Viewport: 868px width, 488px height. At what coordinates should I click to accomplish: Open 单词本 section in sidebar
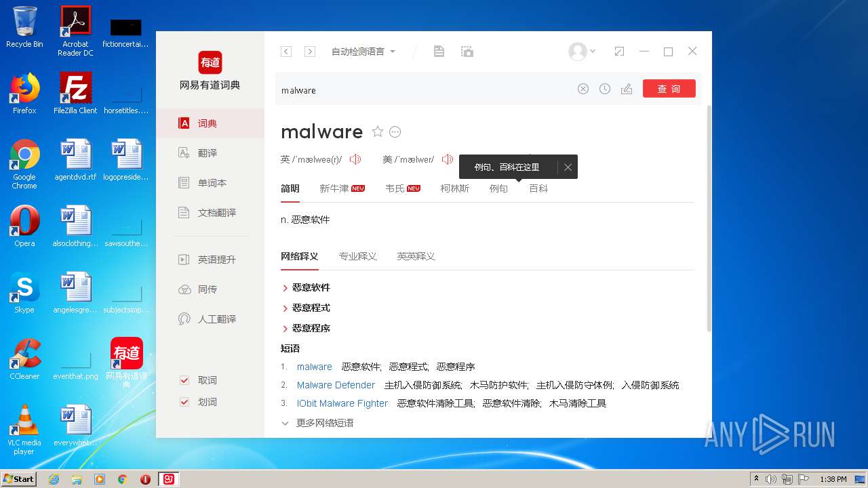pyautogui.click(x=210, y=183)
